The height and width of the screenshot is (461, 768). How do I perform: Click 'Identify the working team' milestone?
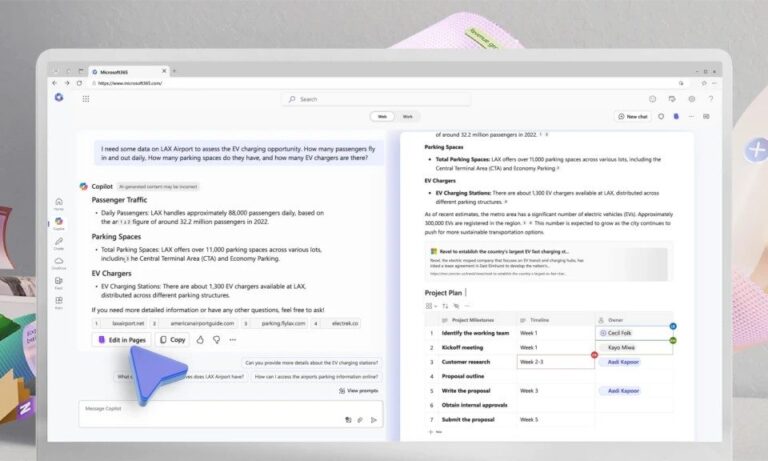475,333
